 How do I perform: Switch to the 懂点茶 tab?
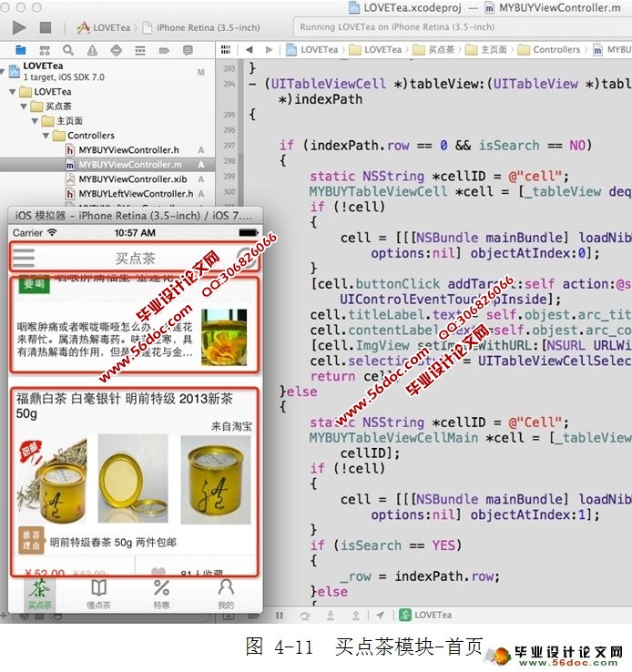[x=98, y=594]
